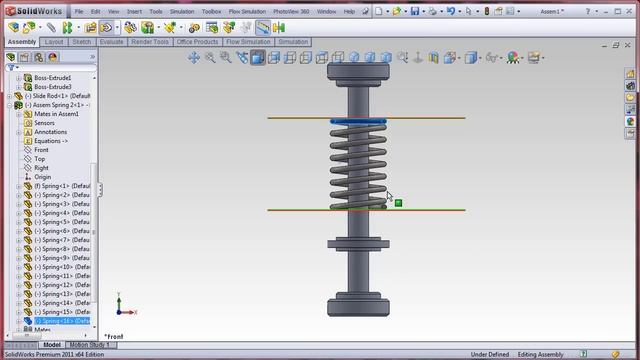This screenshot has width=640, height=360.
Task: Switch to the Layout tab
Action: [53, 42]
